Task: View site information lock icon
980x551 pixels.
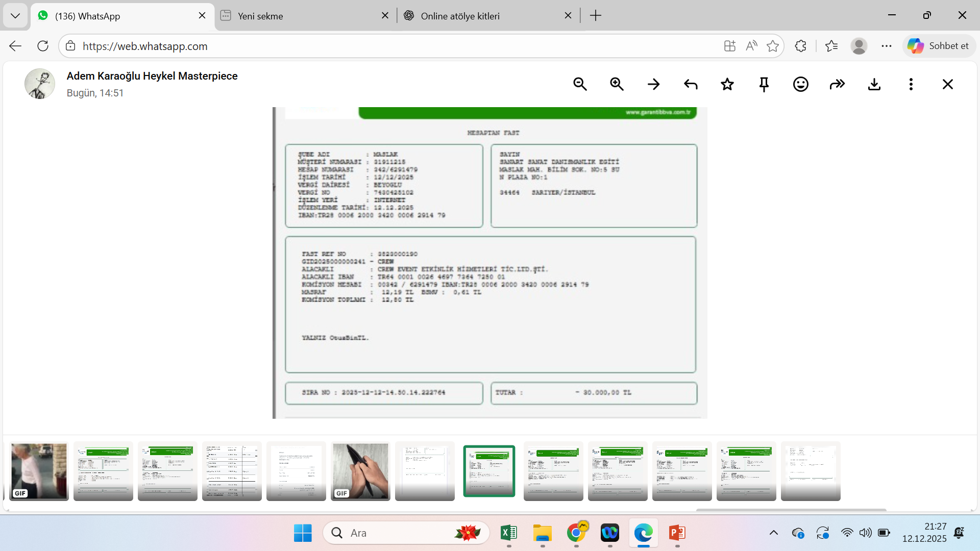Action: tap(70, 46)
